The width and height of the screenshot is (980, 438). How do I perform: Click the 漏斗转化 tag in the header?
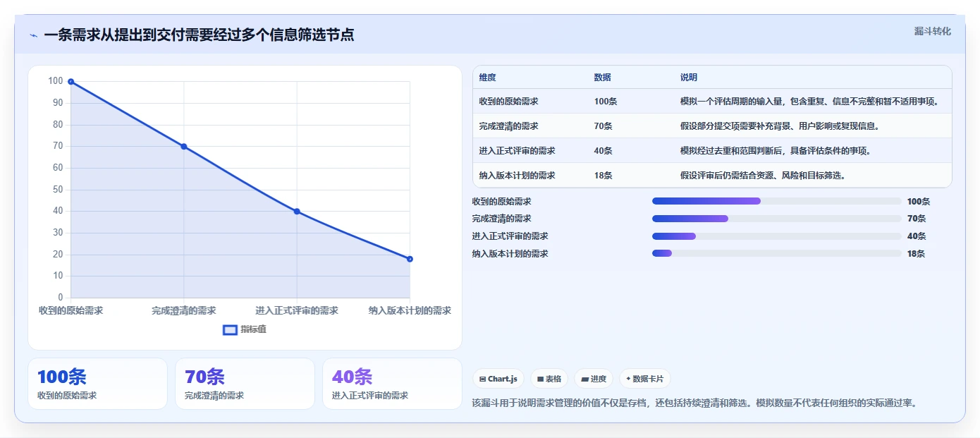[932, 31]
